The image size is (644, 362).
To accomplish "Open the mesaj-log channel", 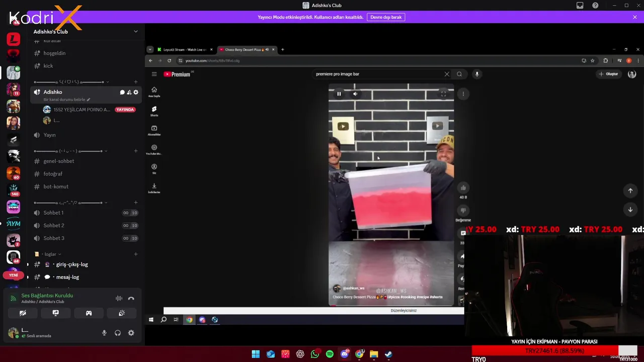I will 86,277.
